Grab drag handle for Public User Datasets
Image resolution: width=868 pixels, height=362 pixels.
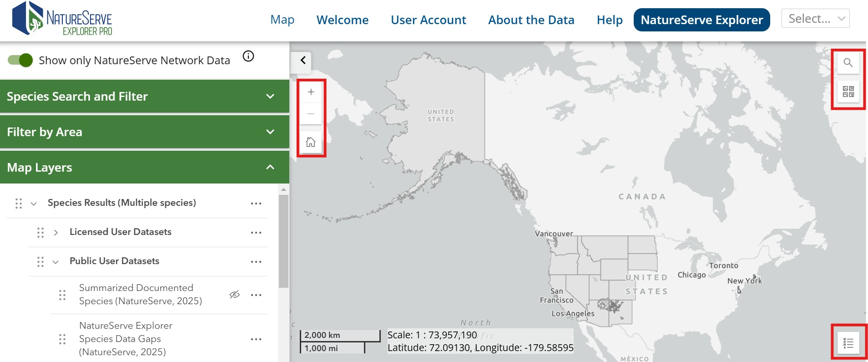click(40, 262)
